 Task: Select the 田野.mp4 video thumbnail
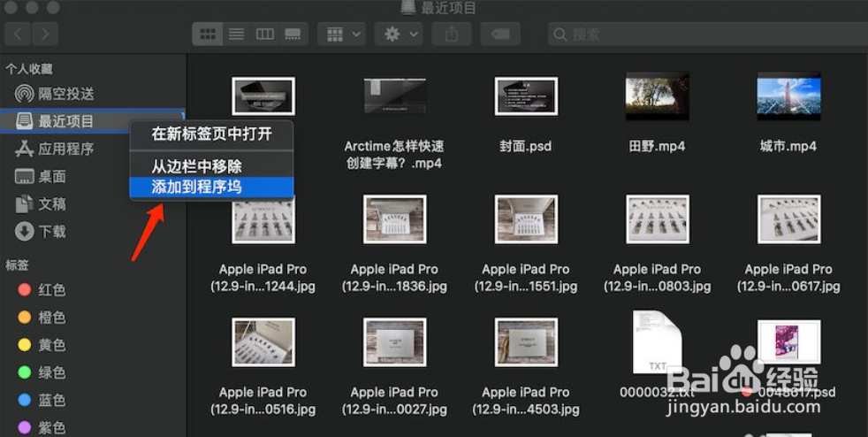point(657,96)
